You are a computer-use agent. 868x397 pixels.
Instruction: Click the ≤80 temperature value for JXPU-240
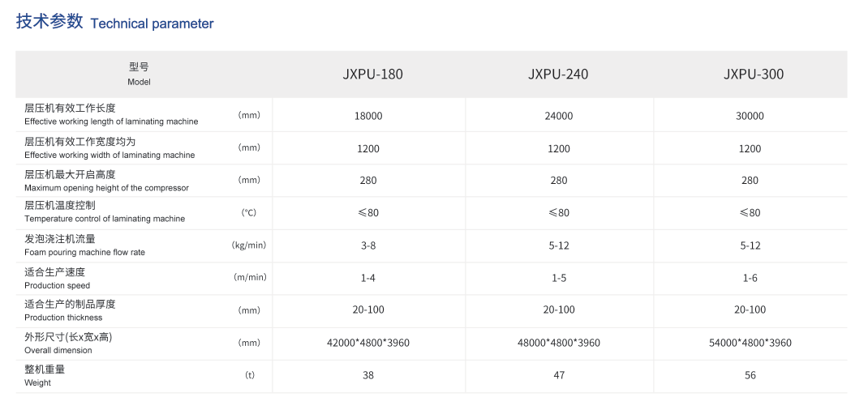pos(559,213)
